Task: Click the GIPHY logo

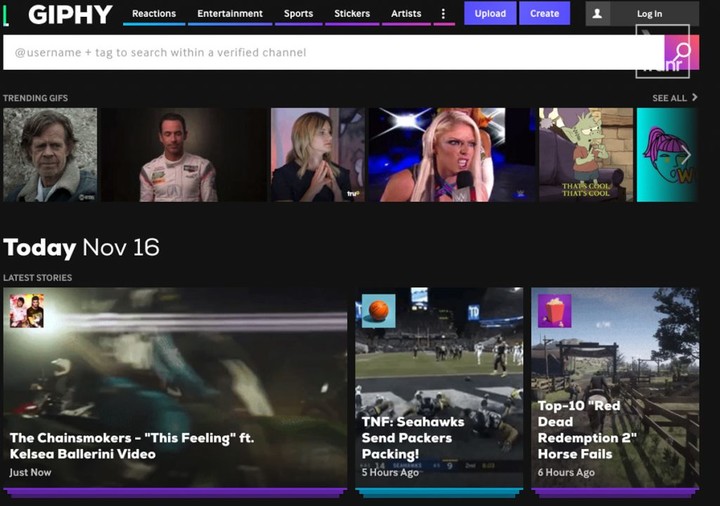Action: coord(70,14)
